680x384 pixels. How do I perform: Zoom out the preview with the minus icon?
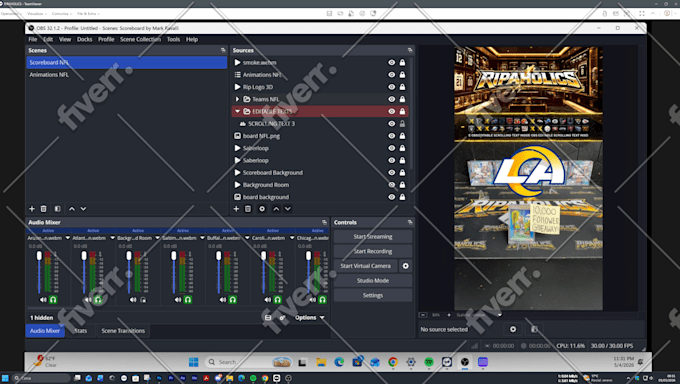click(x=423, y=315)
